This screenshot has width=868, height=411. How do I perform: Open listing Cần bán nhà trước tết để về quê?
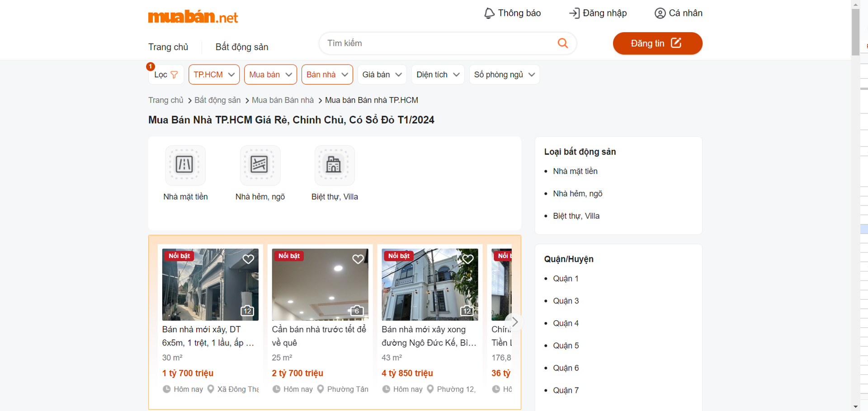[x=319, y=336]
